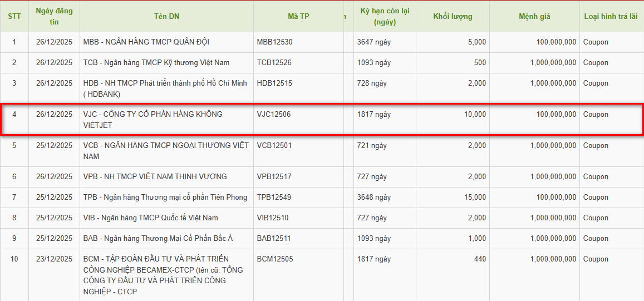
Task: Click the 'Loại hình trả lãi' header
Action: 611,17
